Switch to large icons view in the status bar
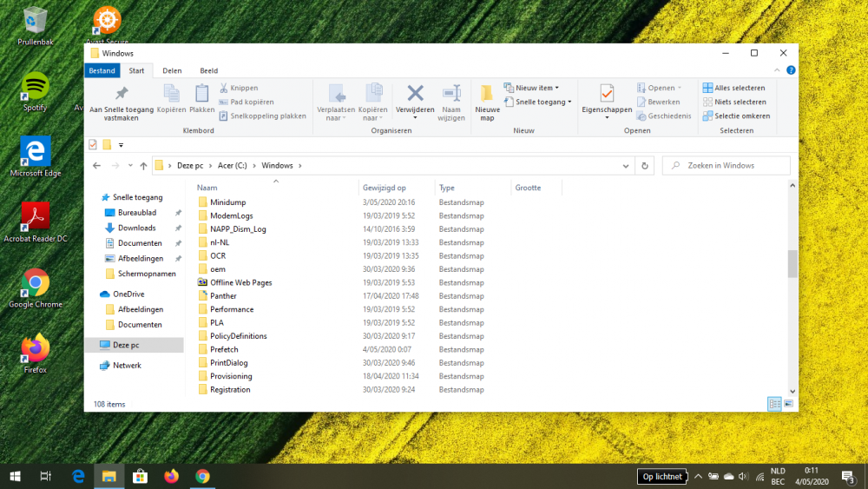 (788, 404)
